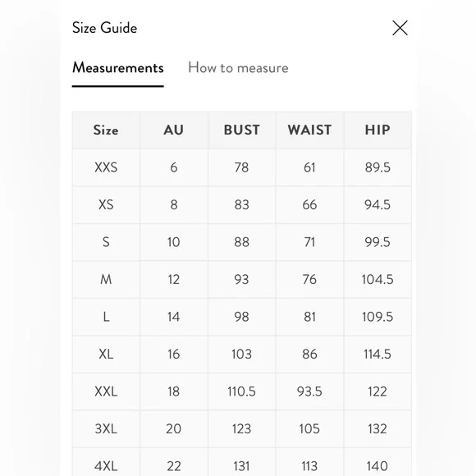476x476 pixels.
Task: Click the BUST column header
Action: coord(241,130)
